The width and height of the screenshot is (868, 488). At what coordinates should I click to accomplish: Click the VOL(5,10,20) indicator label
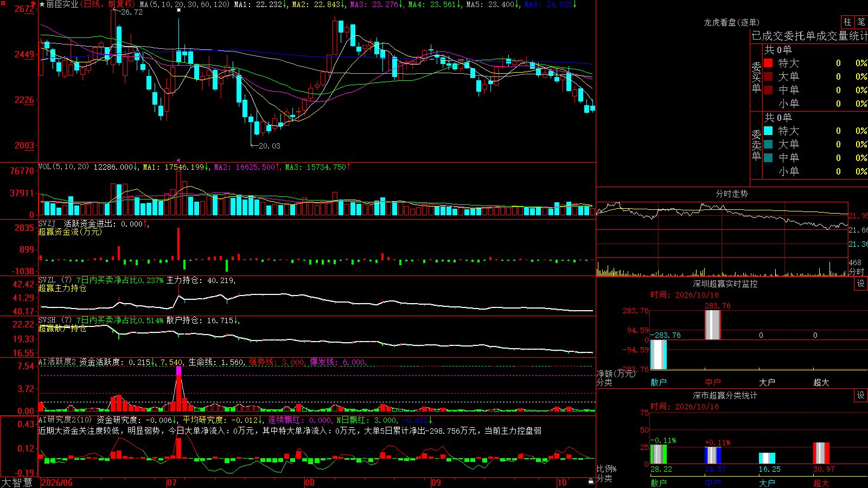click(x=63, y=167)
